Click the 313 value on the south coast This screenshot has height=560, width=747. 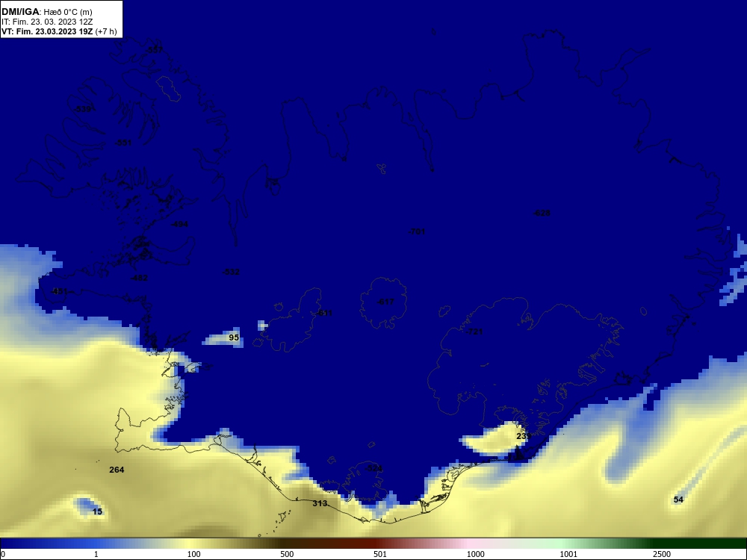[320, 503]
